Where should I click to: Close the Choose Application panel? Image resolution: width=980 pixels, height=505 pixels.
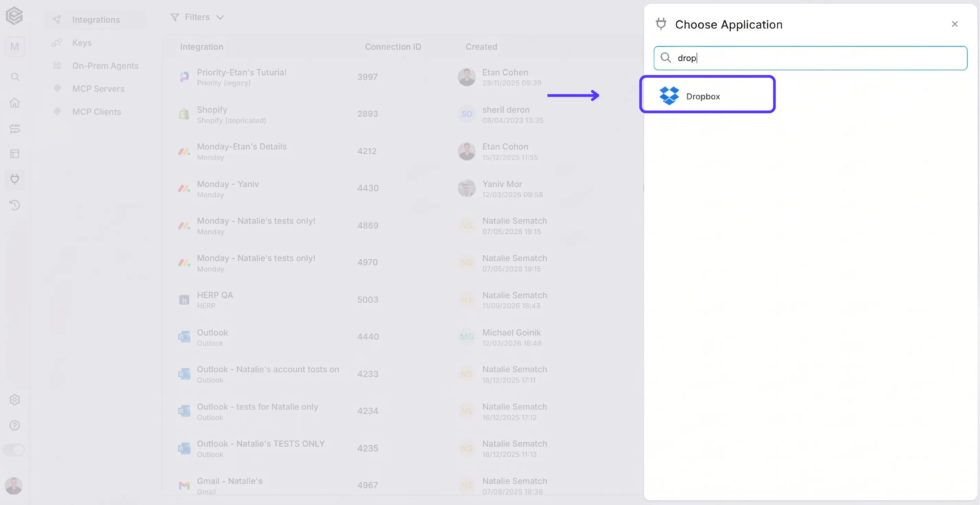[x=955, y=24]
